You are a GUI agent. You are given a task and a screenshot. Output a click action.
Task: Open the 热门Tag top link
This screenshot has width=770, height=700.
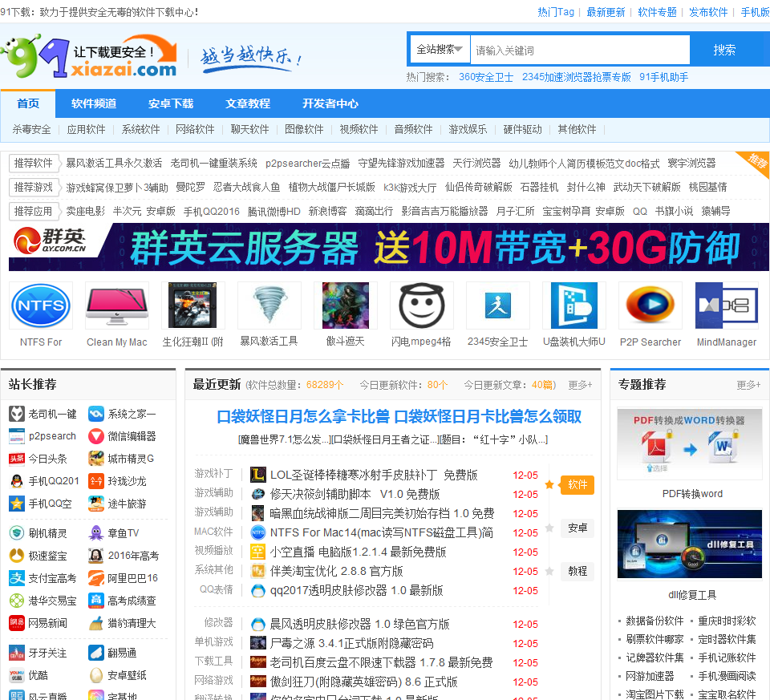tap(555, 12)
